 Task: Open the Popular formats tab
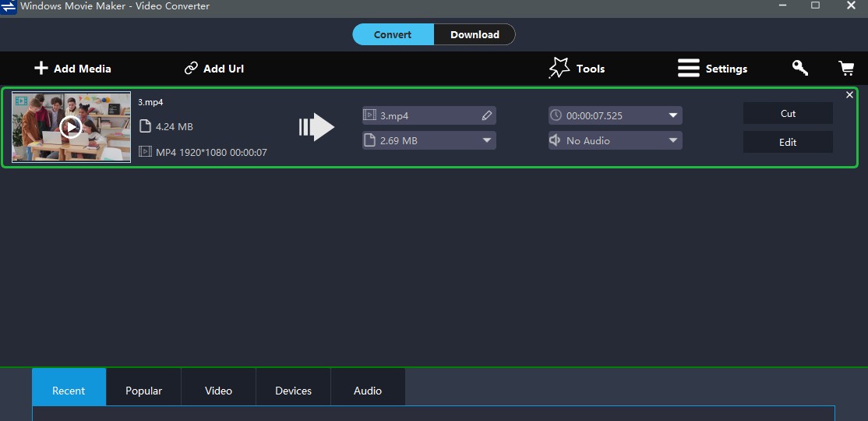pyautogui.click(x=143, y=387)
